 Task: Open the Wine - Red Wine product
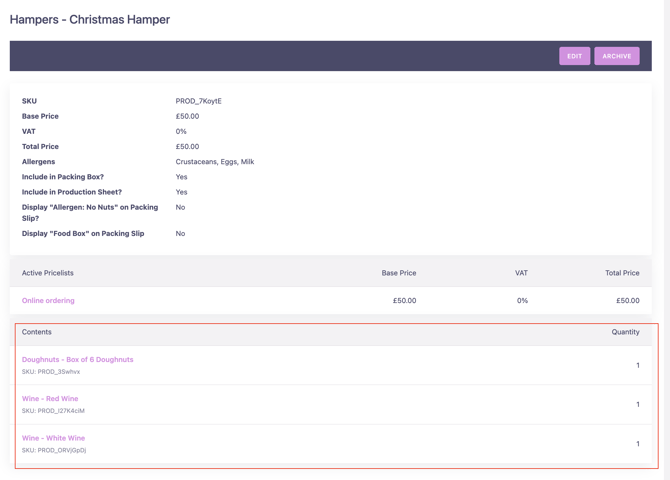pyautogui.click(x=50, y=398)
